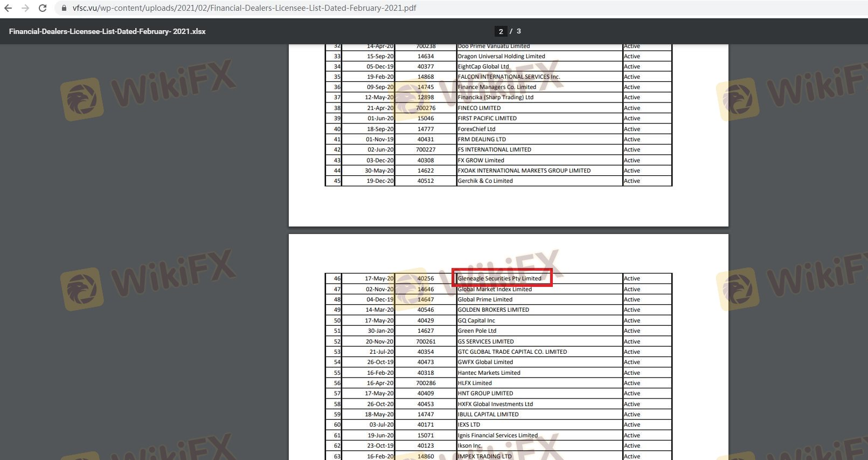The image size is (868, 460).
Task: Click the Dragon Universal Holding Limited cell
Action: (x=501, y=56)
